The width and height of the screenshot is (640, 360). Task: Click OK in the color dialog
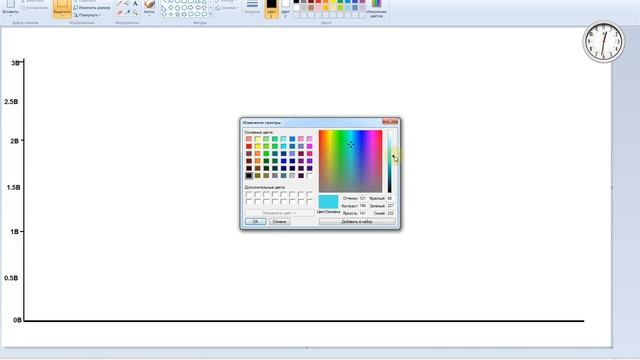coord(256,222)
